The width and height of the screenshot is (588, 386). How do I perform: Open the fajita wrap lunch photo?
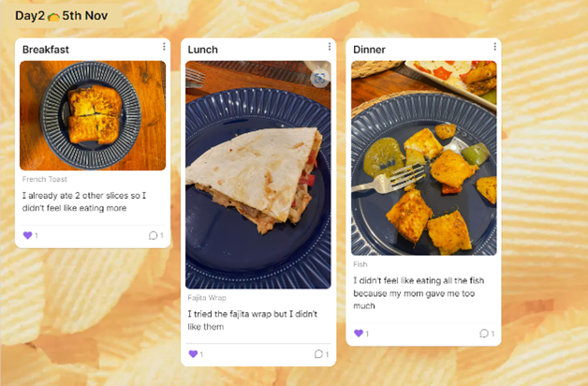(258, 175)
